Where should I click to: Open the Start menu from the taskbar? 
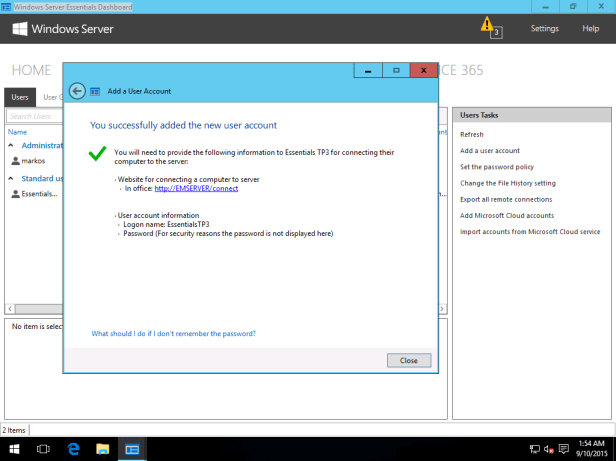point(15,450)
